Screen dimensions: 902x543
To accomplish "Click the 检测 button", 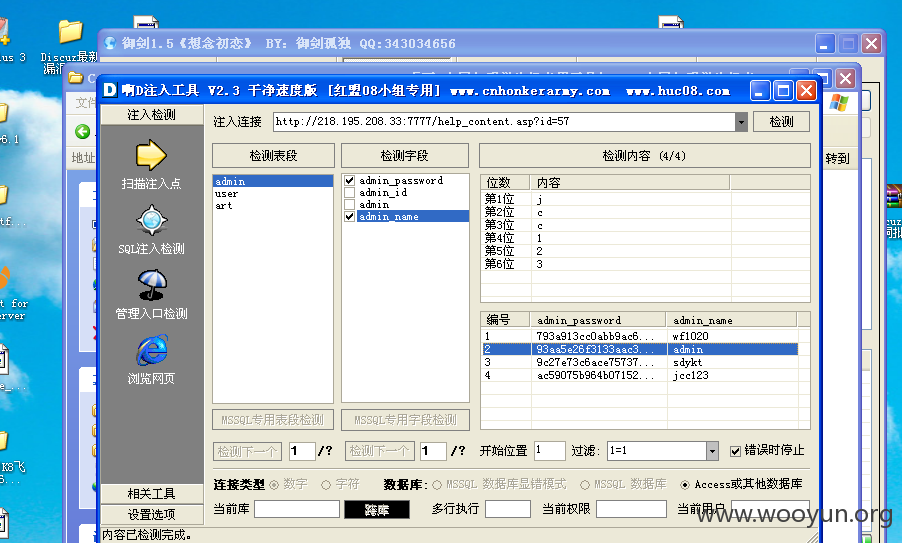I will point(781,121).
